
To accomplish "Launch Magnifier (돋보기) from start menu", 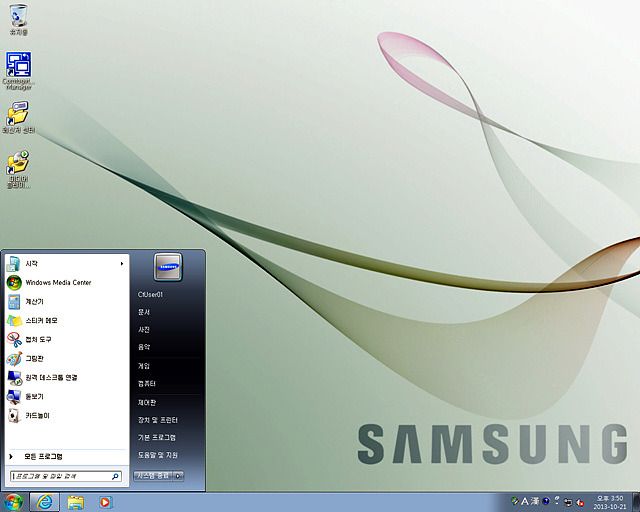I will [x=67, y=396].
